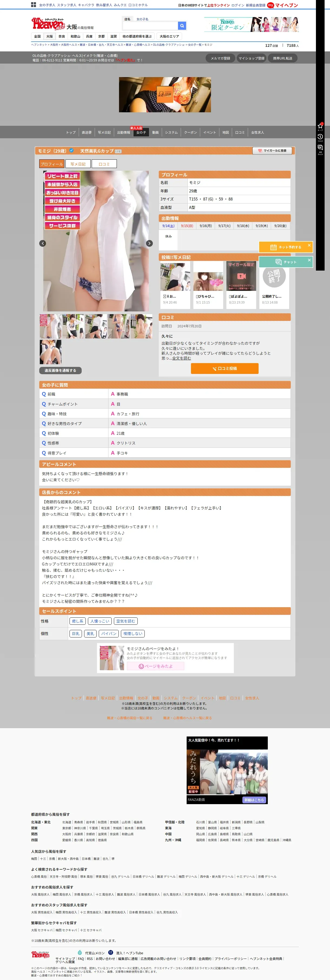Viewport: 330px width, 980px height.
Task: Type area: click the search input field
Action: pos(150,25)
